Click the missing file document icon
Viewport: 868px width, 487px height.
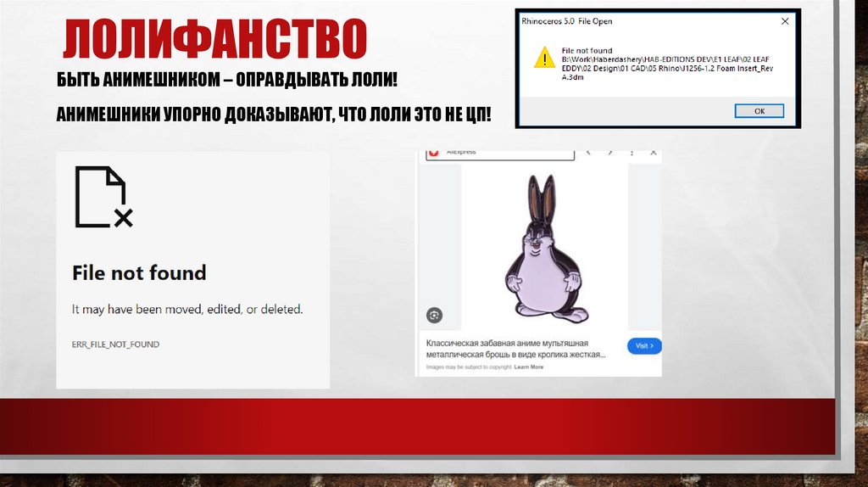click(103, 197)
